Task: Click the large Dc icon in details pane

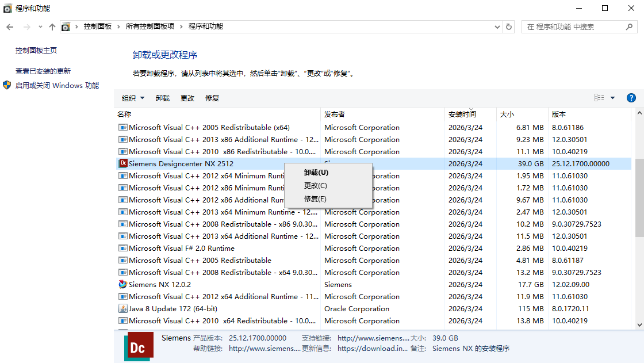Action: pos(139,346)
